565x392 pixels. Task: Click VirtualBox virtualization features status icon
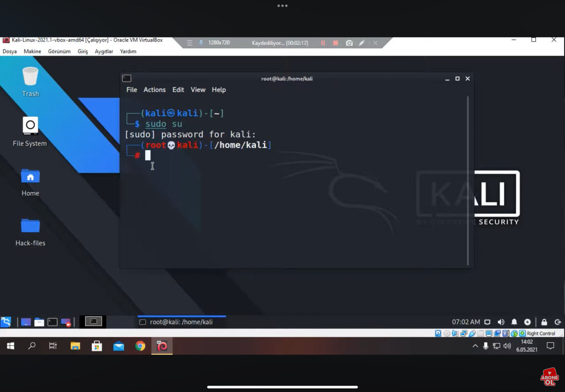pos(505,333)
